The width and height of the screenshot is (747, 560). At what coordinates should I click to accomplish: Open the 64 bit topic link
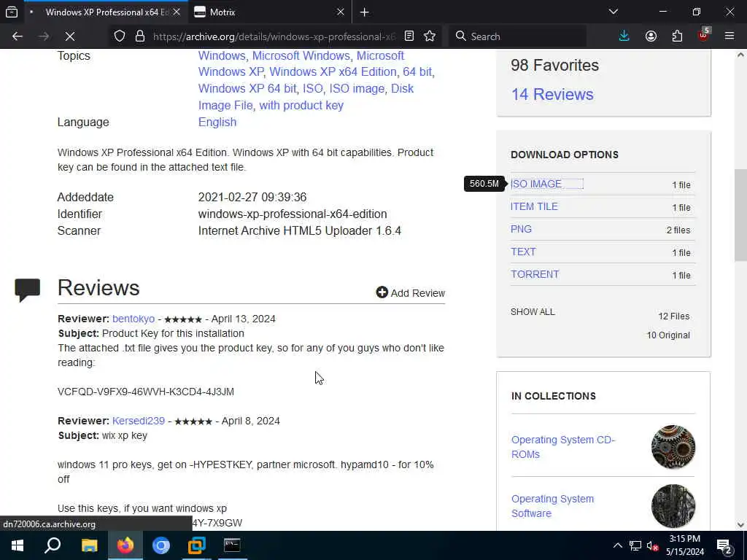pos(417,72)
